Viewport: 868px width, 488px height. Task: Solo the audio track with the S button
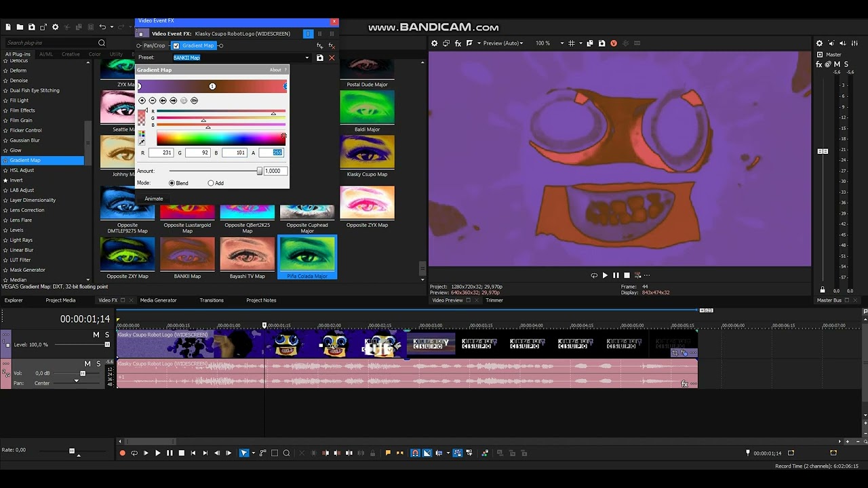(98, 364)
